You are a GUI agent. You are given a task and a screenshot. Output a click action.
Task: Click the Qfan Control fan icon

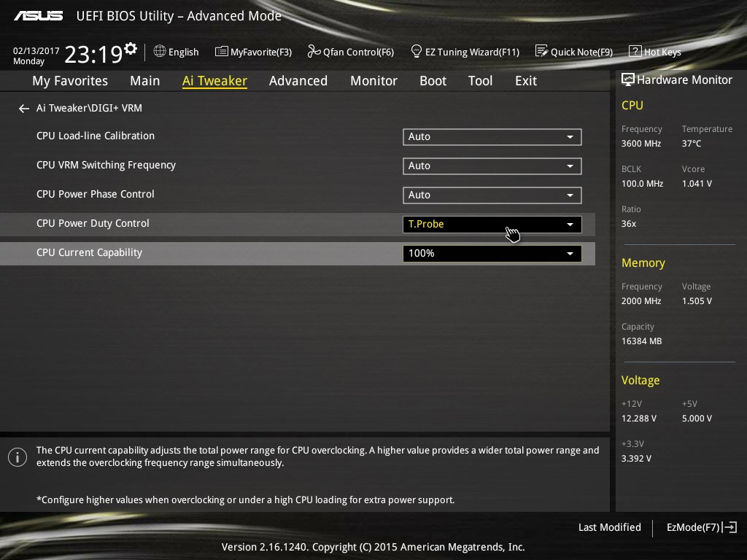314,51
